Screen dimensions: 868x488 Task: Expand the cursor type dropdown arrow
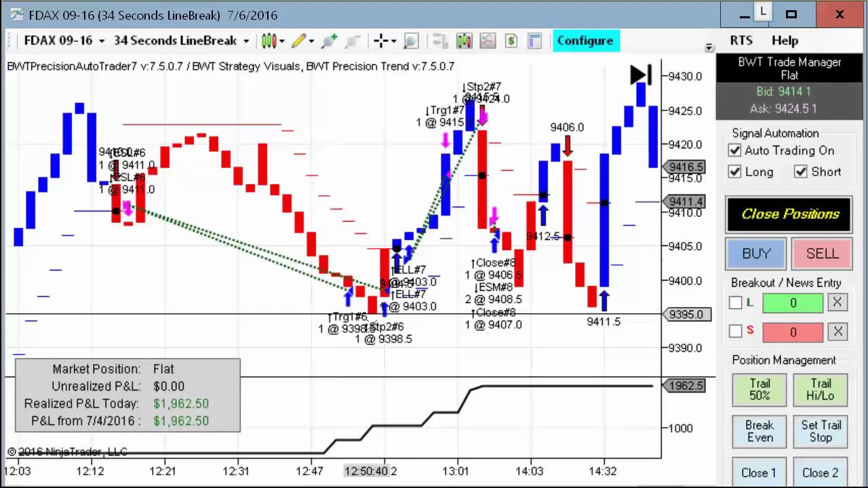point(393,41)
